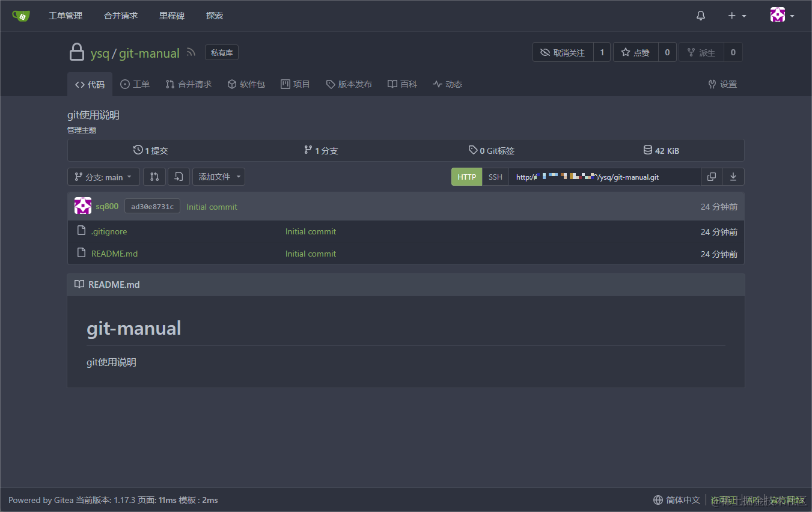Screen dimensions: 812x512
Task: Click the compare pull request icon button
Action: [x=154, y=177]
